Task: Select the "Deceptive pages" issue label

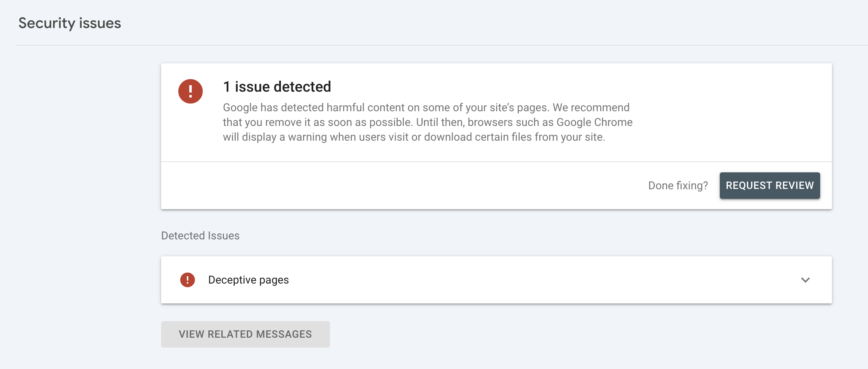Action: [249, 280]
